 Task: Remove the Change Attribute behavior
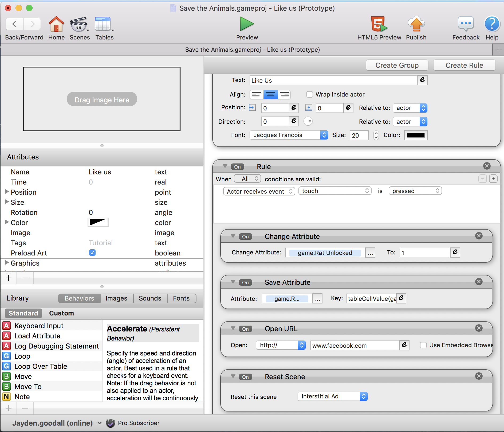[x=479, y=236]
